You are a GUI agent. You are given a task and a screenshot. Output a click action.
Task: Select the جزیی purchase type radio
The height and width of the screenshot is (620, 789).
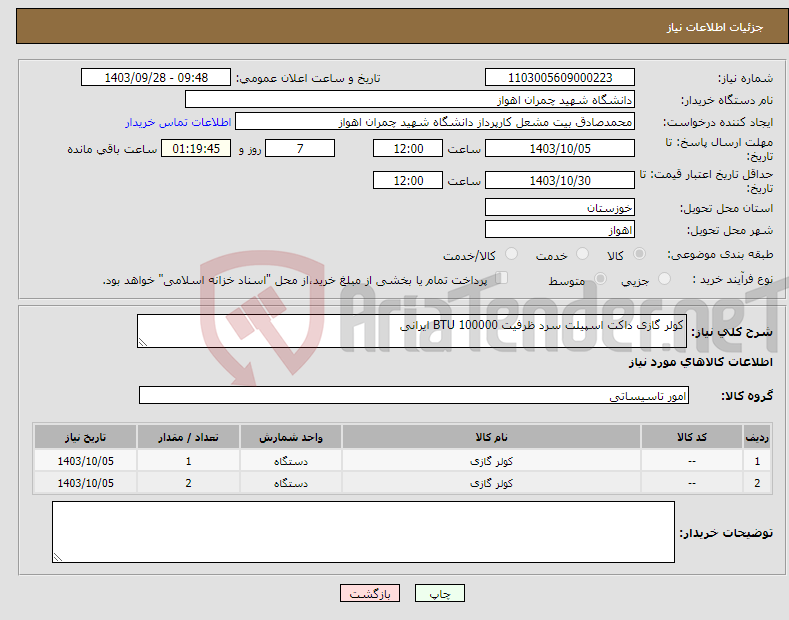pos(664,279)
